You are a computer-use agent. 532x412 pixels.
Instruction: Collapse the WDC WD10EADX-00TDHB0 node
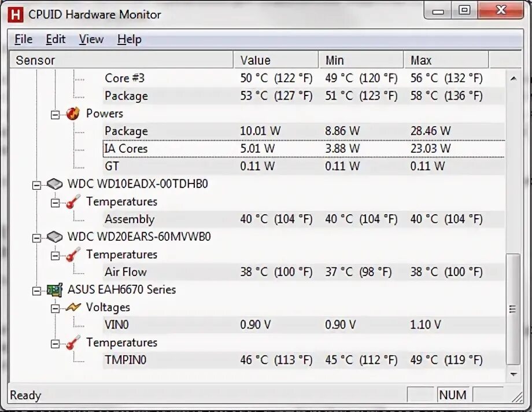[x=36, y=185]
